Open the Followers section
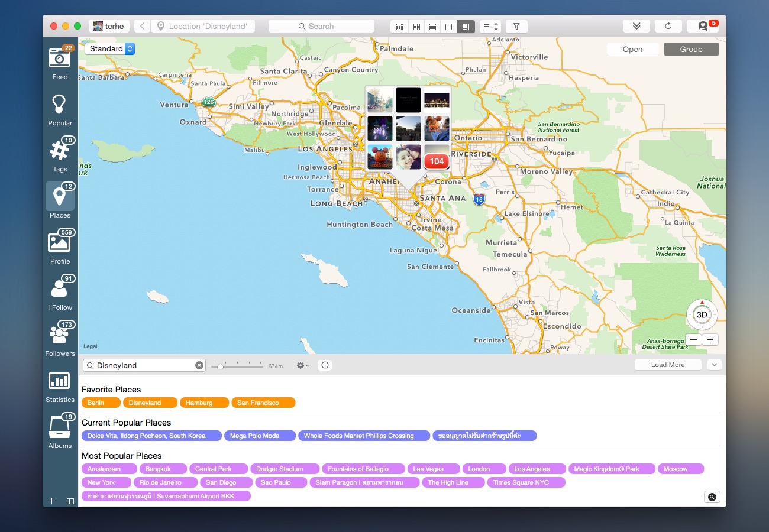This screenshot has height=532, width=769. (60, 339)
